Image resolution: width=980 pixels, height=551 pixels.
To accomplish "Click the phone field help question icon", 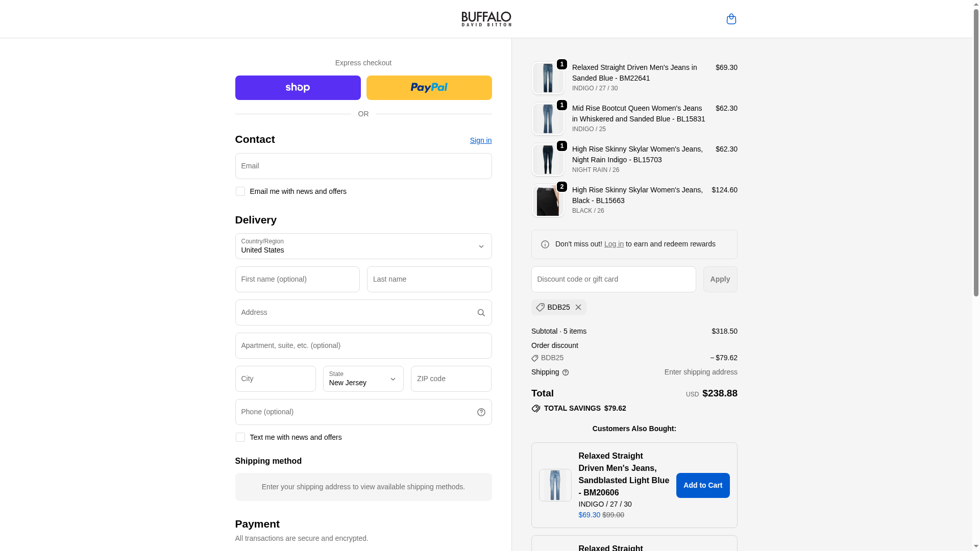I will pos(481,412).
